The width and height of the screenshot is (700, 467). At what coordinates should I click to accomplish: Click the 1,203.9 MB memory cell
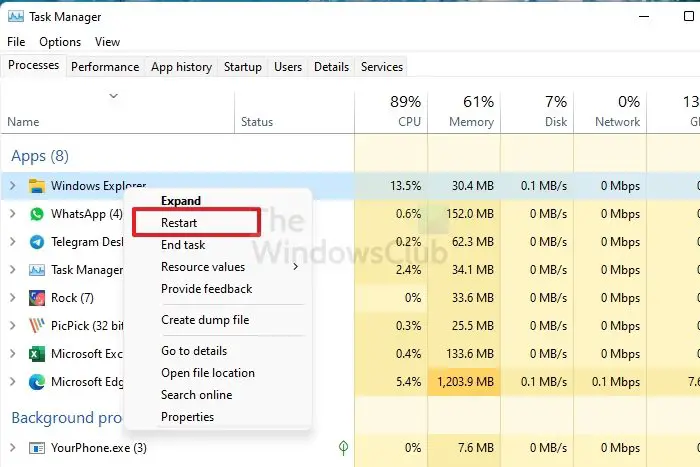(x=465, y=382)
